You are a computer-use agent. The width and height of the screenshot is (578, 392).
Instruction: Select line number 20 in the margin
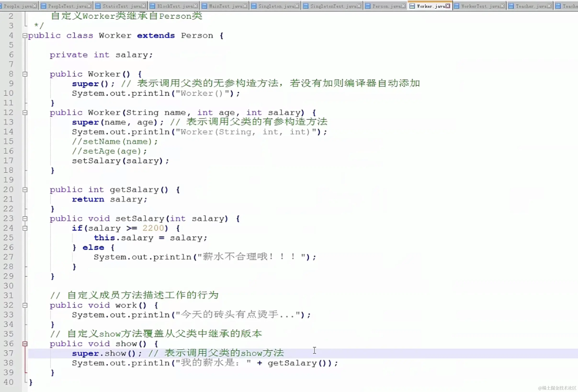[9, 189]
